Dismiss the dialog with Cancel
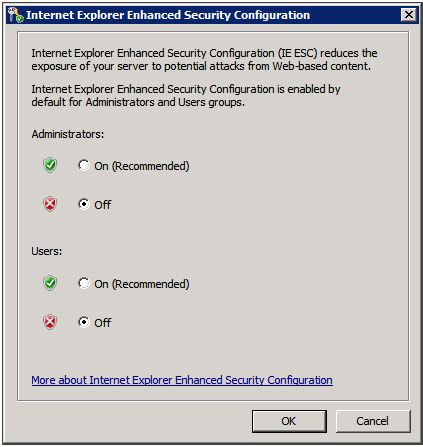This screenshot has height=447, width=423. (373, 421)
